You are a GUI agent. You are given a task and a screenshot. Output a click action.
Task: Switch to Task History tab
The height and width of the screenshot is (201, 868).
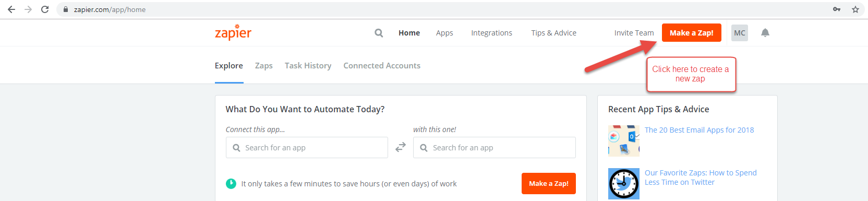308,66
